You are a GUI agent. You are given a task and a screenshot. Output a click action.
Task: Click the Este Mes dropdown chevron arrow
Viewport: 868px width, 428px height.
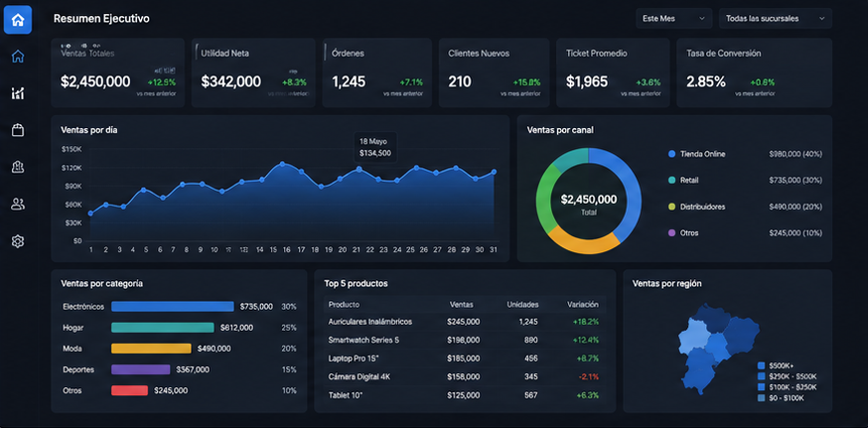pos(702,18)
